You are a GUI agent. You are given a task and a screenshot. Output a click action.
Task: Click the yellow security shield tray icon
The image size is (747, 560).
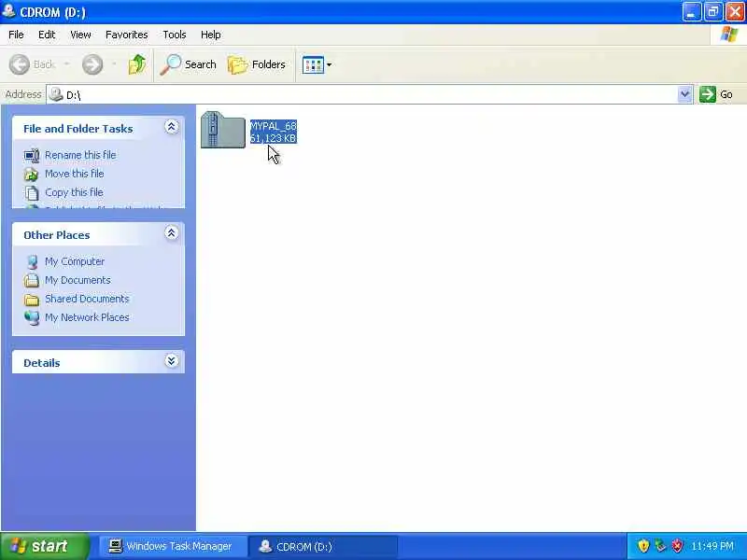pyautogui.click(x=643, y=546)
